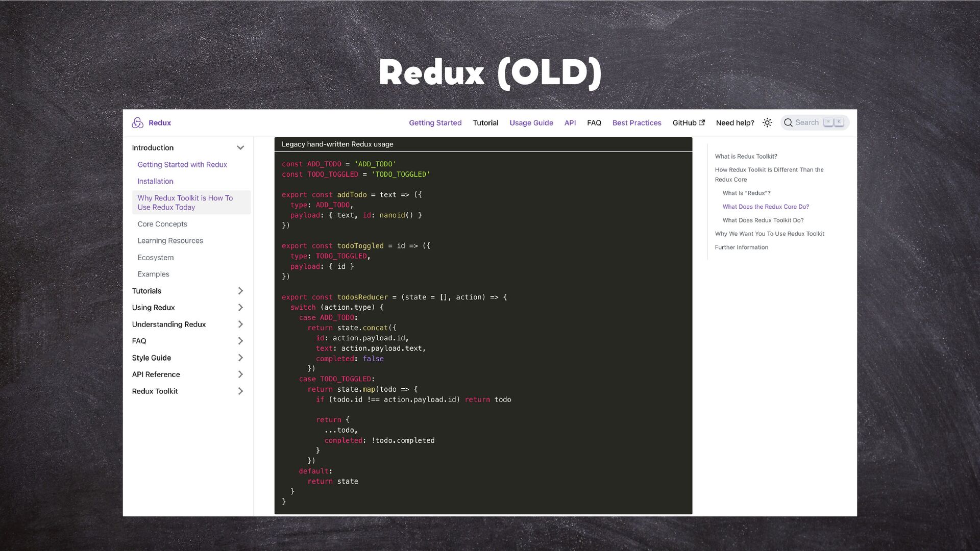Click the code line "return state"

tap(332, 482)
